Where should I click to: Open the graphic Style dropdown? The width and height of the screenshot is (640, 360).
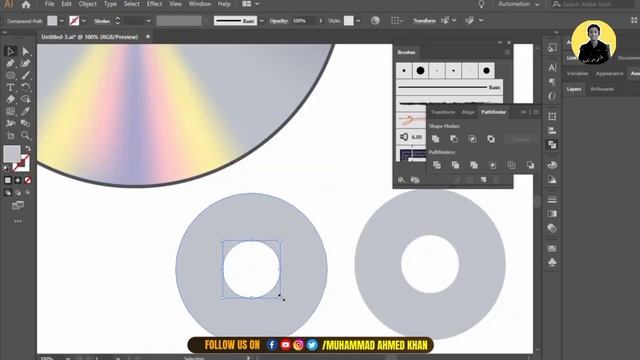[358, 21]
